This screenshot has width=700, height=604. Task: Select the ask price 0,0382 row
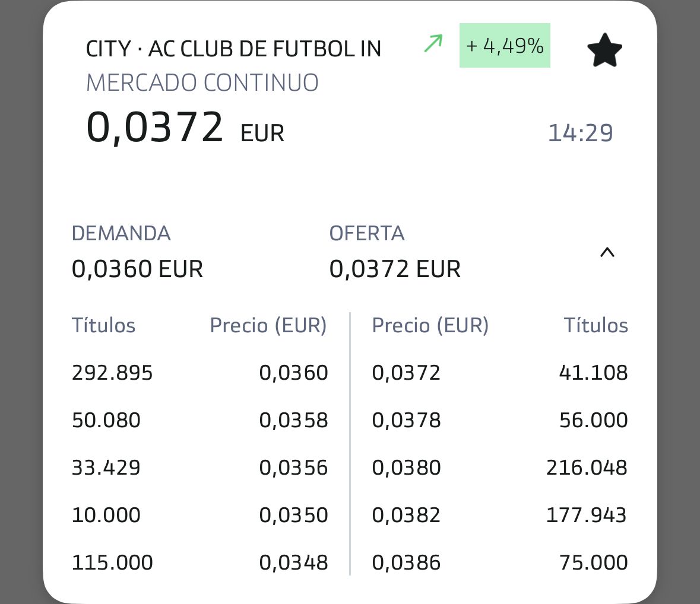coord(406,515)
